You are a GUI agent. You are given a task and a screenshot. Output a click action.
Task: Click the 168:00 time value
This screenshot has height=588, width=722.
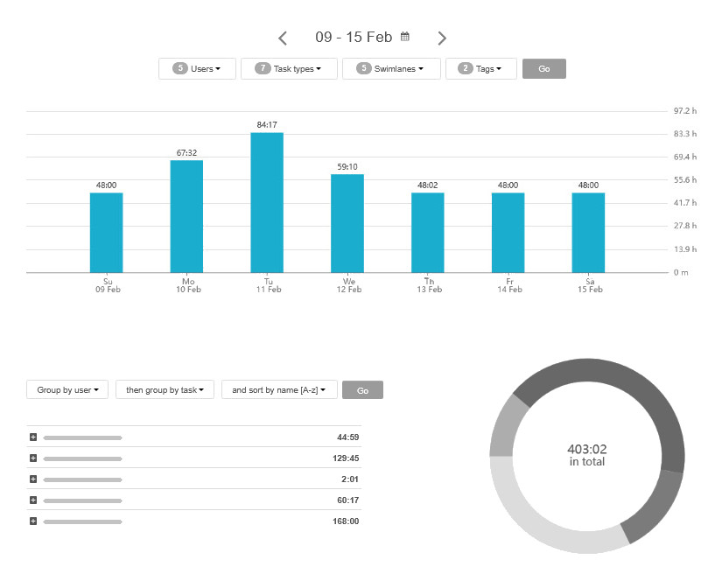coord(346,521)
